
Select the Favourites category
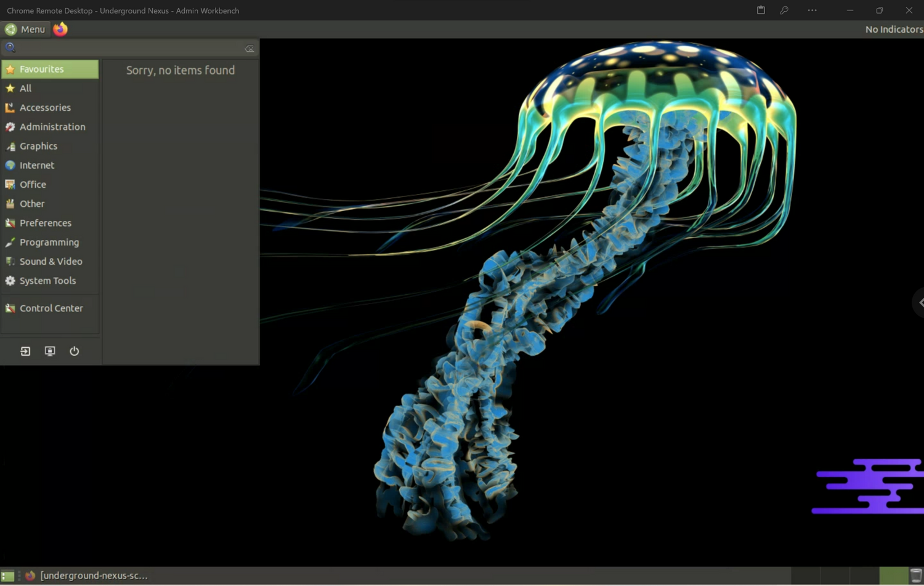pyautogui.click(x=50, y=69)
